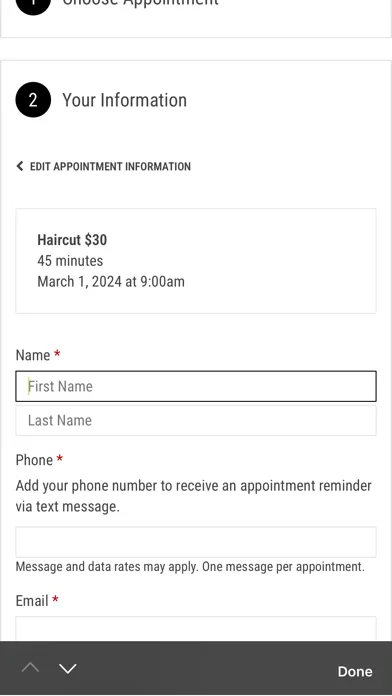Go to previous field with up arrow
Image resolution: width=392 pixels, height=696 pixels.
click(30, 668)
